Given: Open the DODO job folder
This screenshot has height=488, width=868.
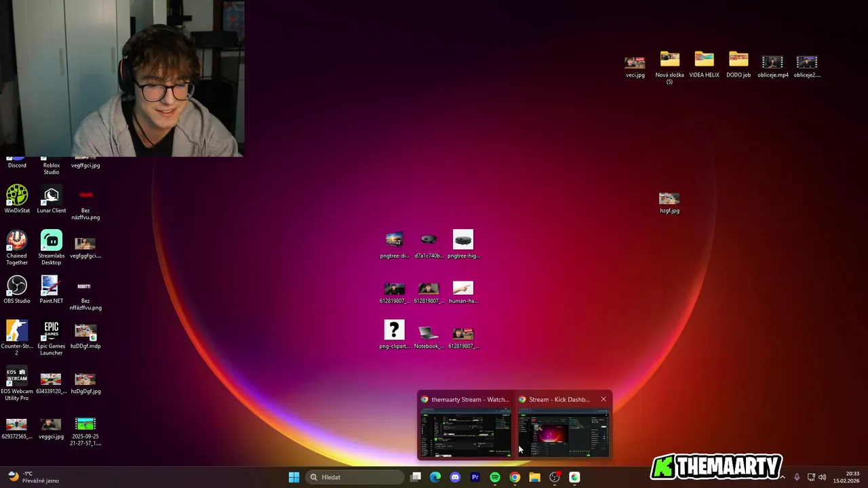Looking at the screenshot, I should tap(738, 65).
